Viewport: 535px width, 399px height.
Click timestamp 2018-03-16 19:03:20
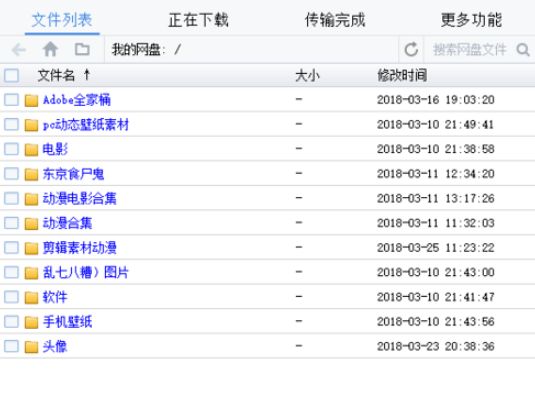click(436, 100)
